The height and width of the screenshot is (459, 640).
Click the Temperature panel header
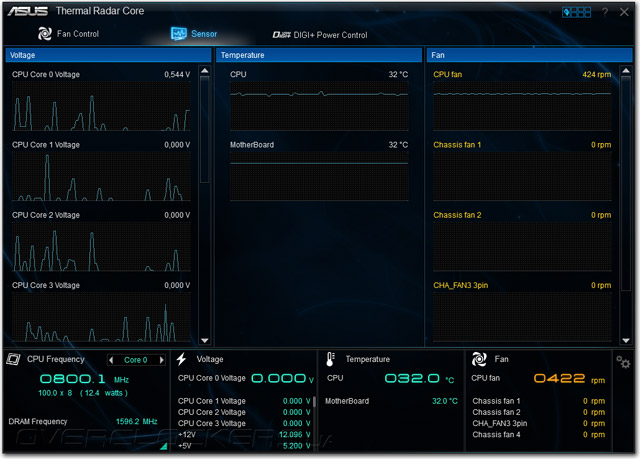tap(319, 55)
